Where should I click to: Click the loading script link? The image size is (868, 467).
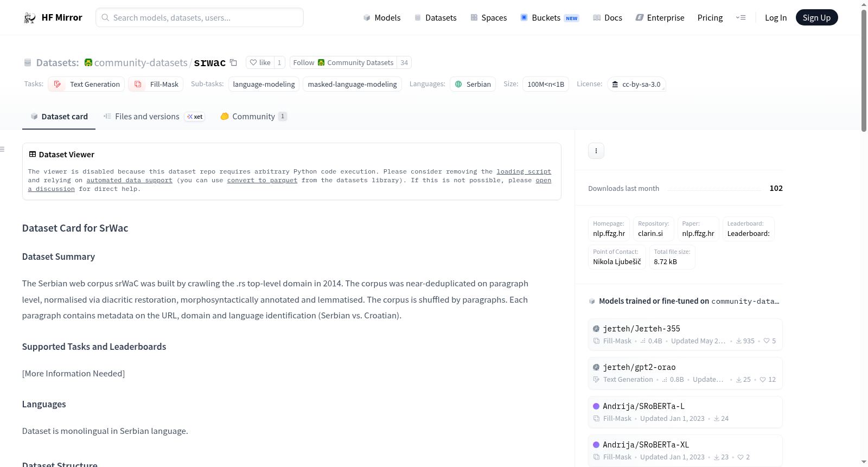524,171
